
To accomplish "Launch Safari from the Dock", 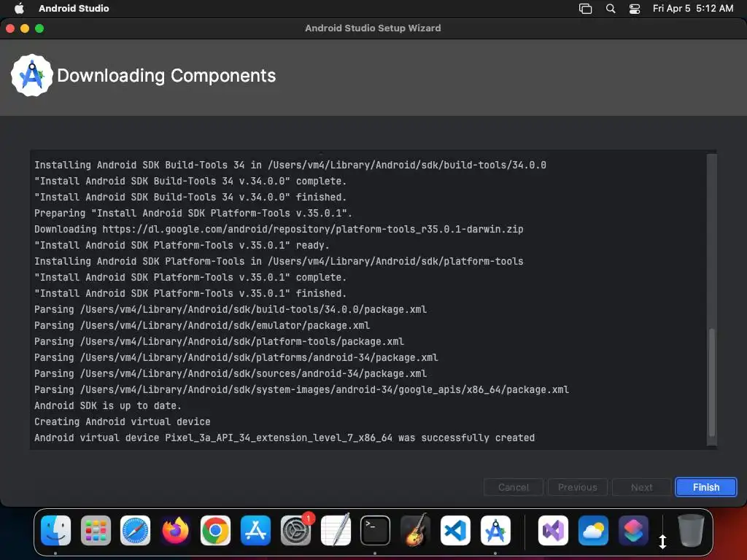I will coord(135,530).
